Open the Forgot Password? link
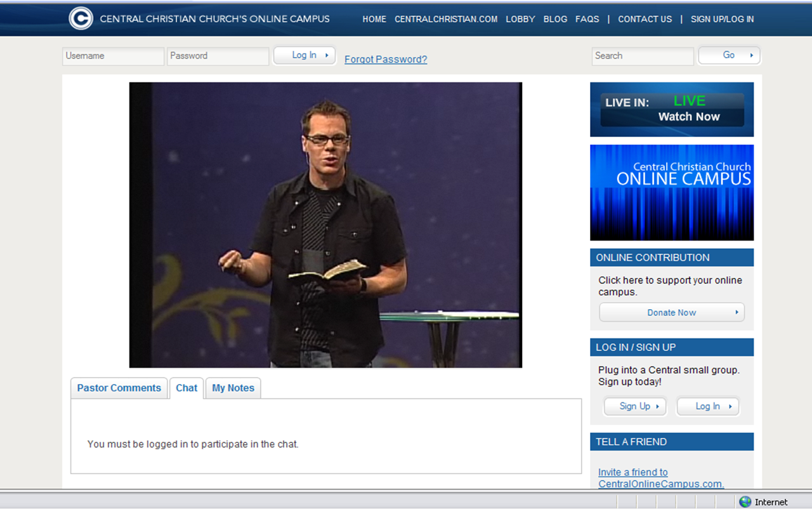The height and width of the screenshot is (509, 812). point(386,60)
